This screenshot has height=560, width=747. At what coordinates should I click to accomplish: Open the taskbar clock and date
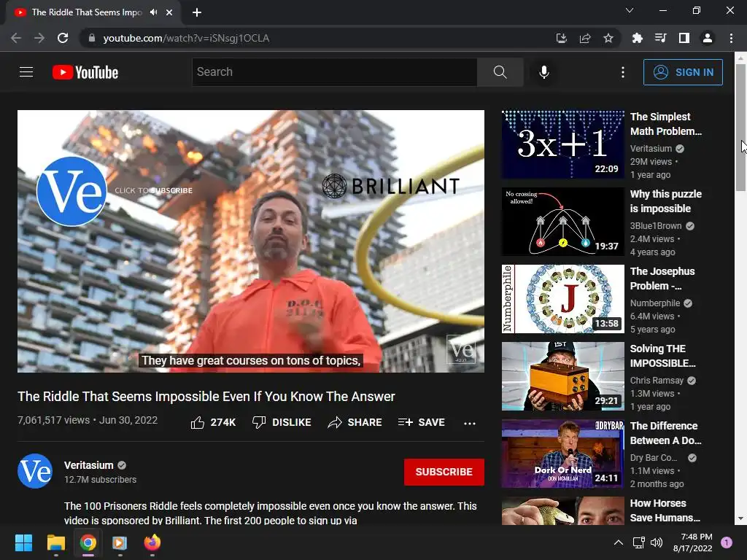coord(693,542)
